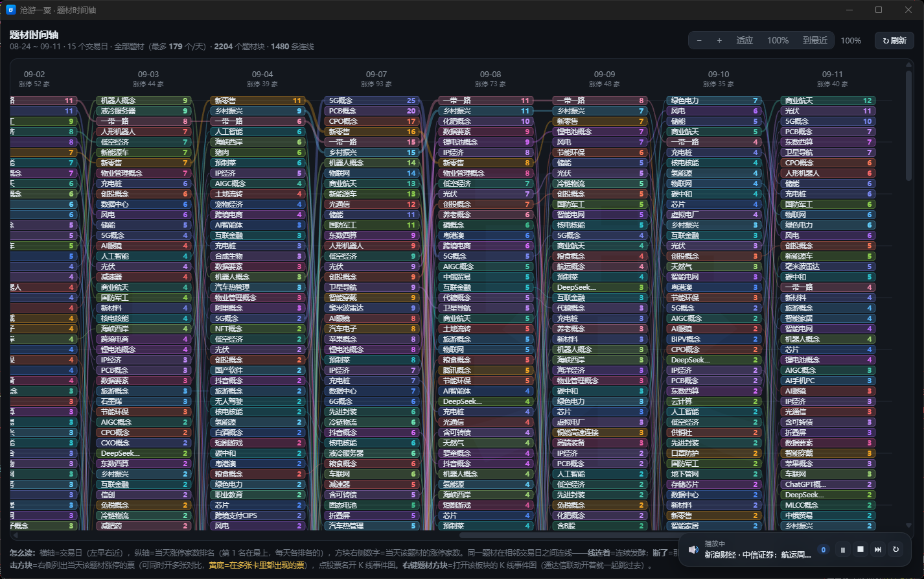Click the app icon in the title bar

10,10
